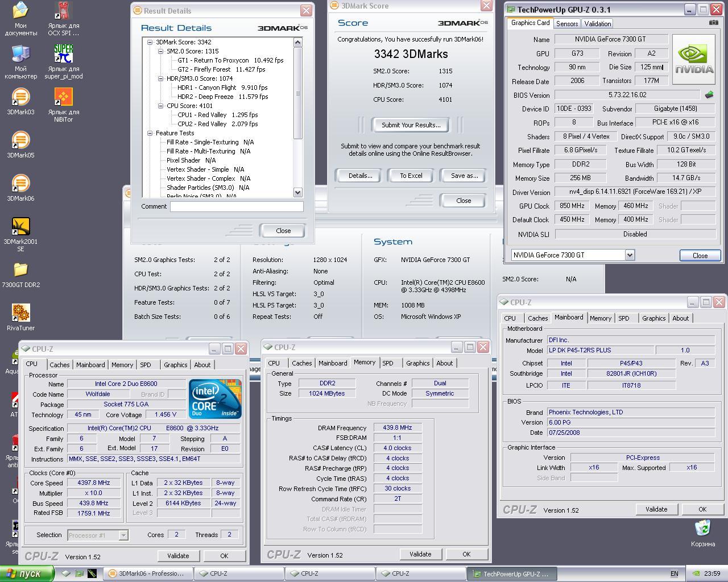Collapse the 3DMark Score tree node
Screen dimensions: 728x582
tap(150, 42)
